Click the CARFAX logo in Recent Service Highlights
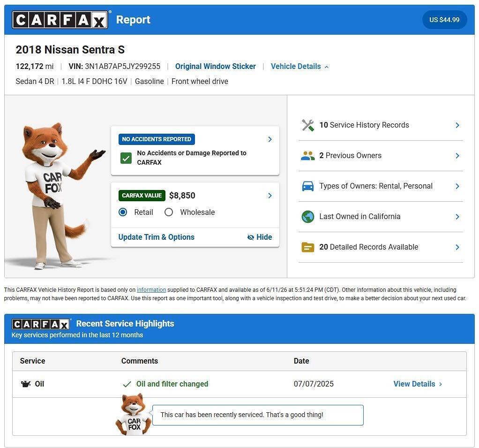This screenshot has width=479, height=448. (41, 324)
